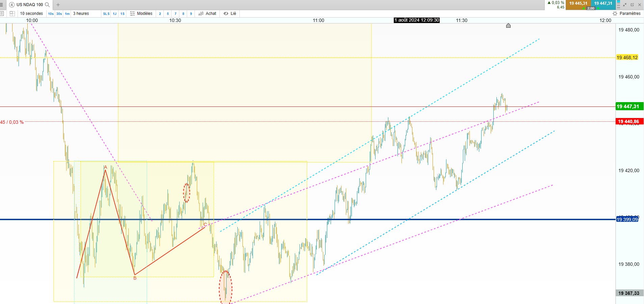This screenshot has width=644, height=304.
Task: Expand the Achat trading dropdown
Action: point(207,14)
